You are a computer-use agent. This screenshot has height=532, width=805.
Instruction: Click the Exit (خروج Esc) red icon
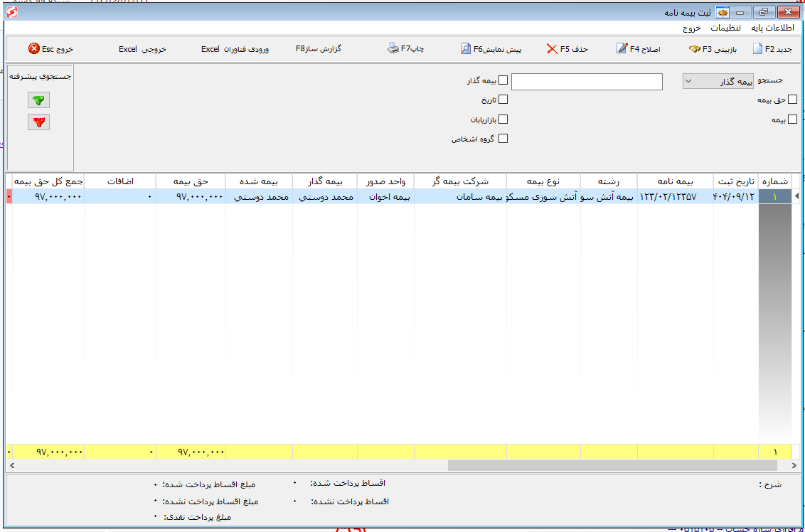34,49
